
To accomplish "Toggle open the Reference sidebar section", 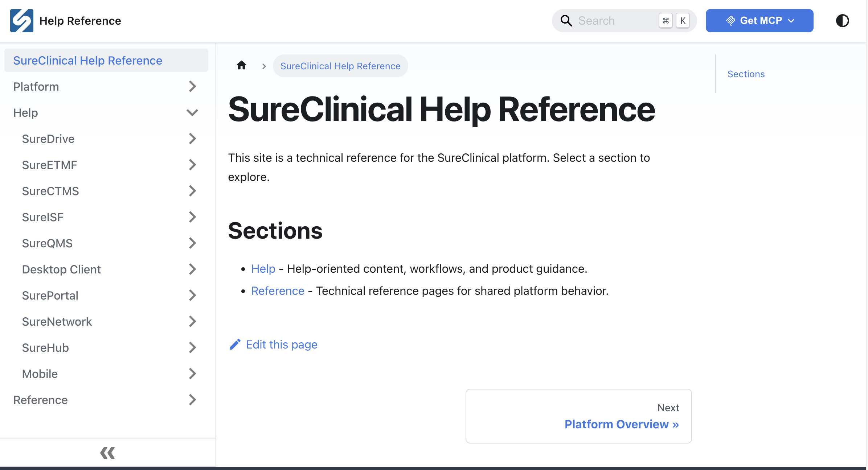I will coord(192,400).
